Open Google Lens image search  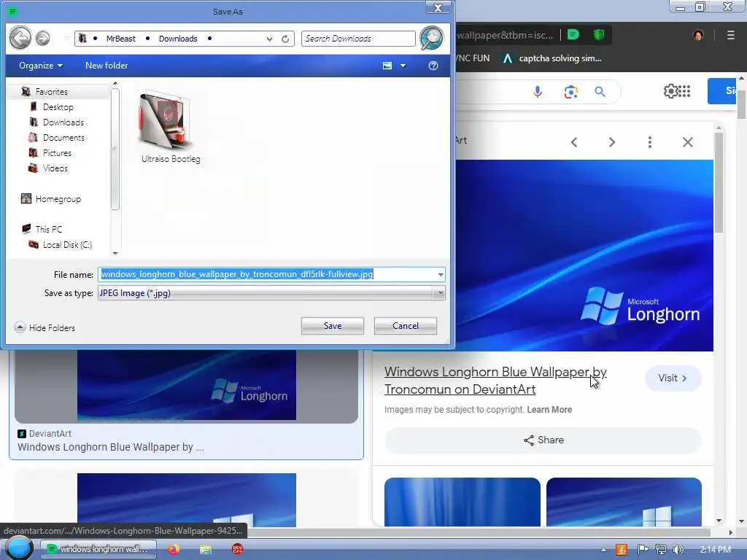(570, 91)
